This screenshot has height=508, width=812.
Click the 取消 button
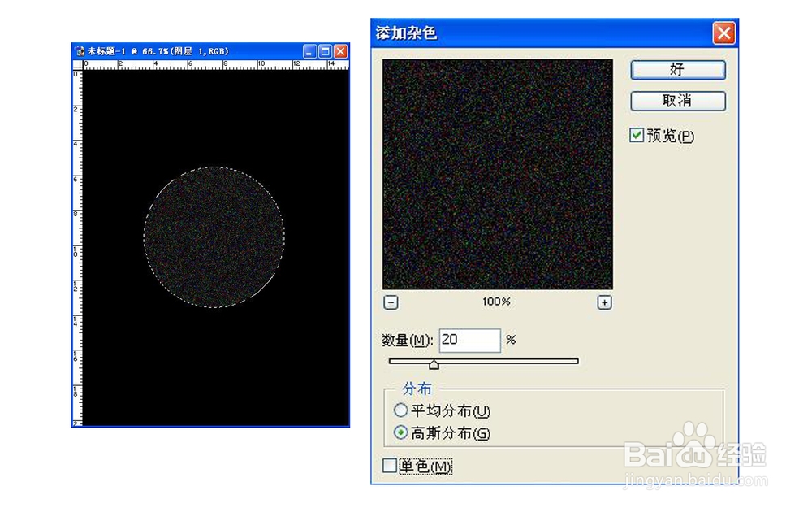click(678, 101)
